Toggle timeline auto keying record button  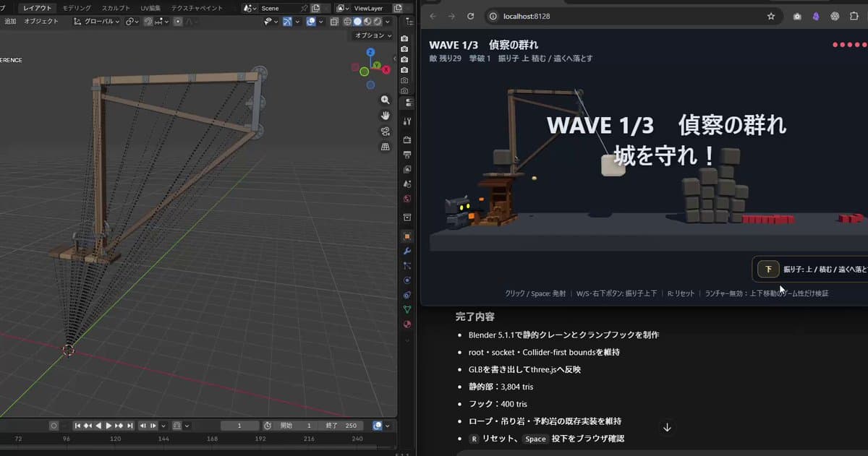(x=53, y=426)
